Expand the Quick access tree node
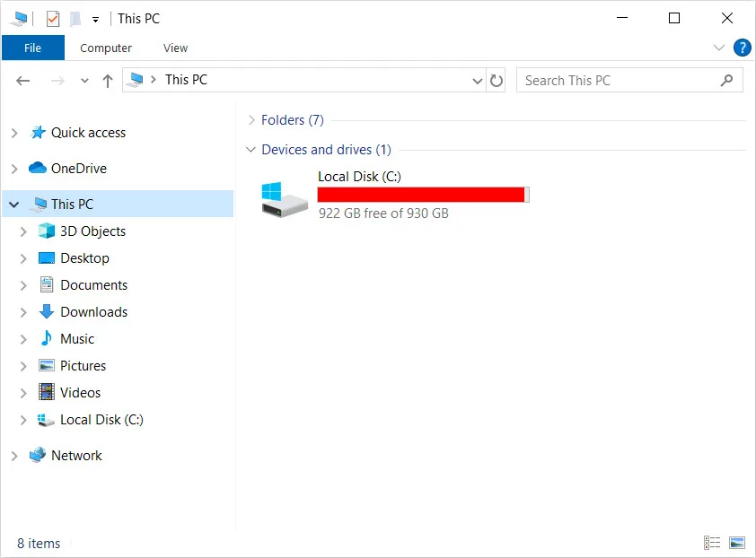This screenshot has height=558, width=756. (x=14, y=133)
